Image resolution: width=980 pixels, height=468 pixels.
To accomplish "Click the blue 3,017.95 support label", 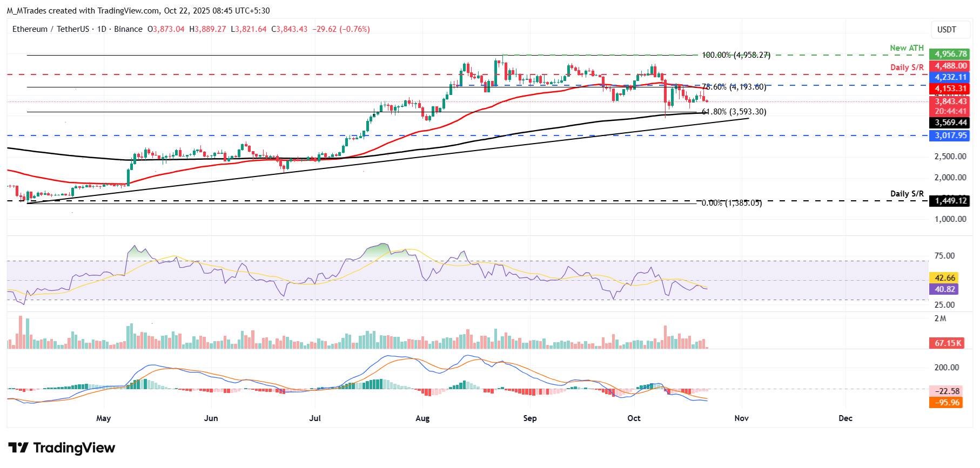I will [x=950, y=135].
